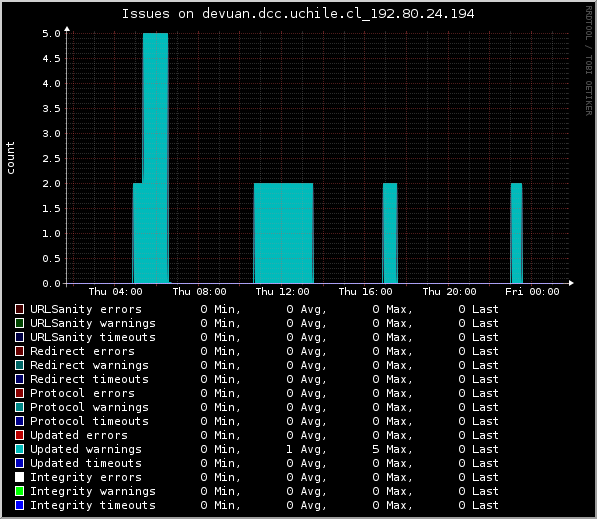Screen dimensions: 597x519
Task: Click the Redirect errors legend swatch
Action: 19,351
